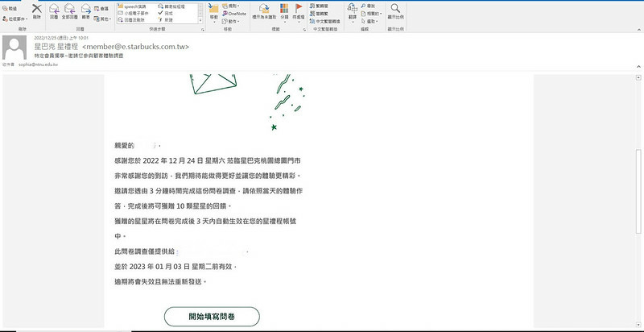The height and width of the screenshot is (332, 644).
Task: Collapse the message header with chevron
Action: [x=638, y=66]
